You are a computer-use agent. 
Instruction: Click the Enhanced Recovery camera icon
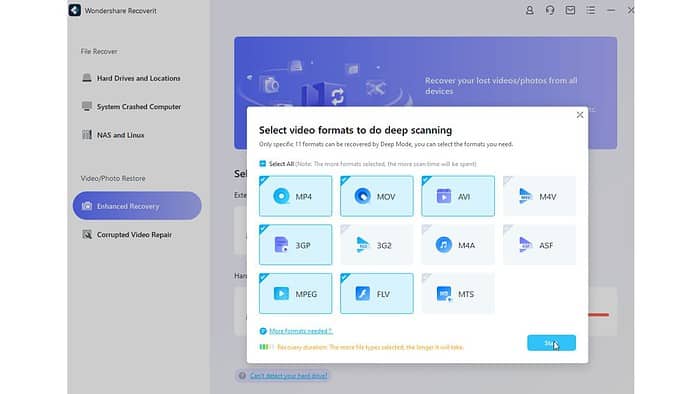87,206
